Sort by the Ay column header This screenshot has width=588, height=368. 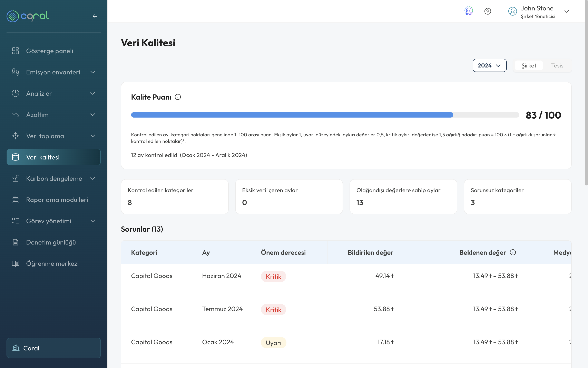point(206,252)
